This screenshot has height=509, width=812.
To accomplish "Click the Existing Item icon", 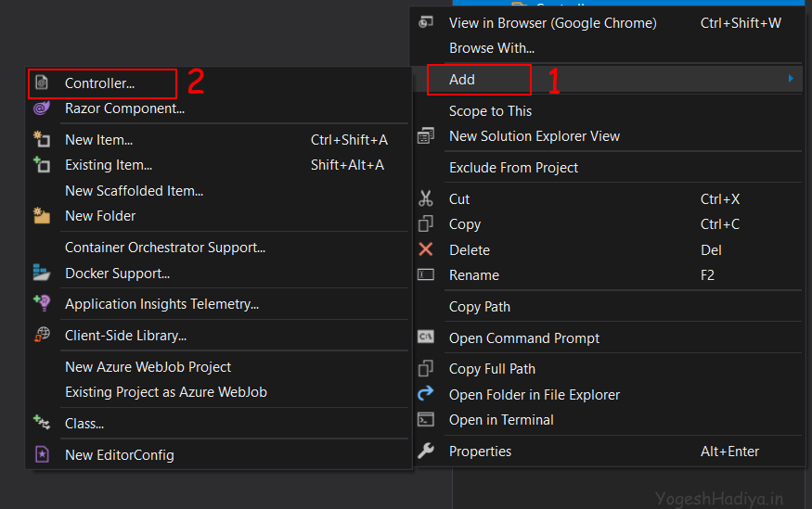I will point(42,164).
